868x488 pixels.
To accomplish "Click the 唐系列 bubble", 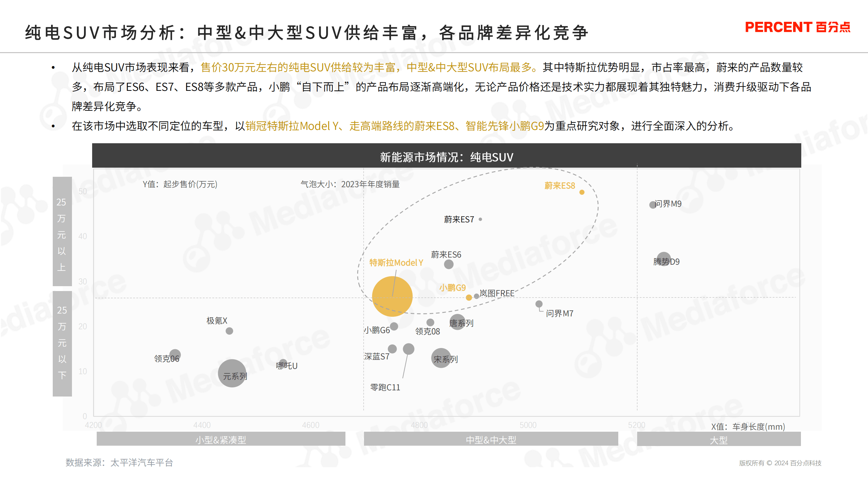I will click(457, 322).
